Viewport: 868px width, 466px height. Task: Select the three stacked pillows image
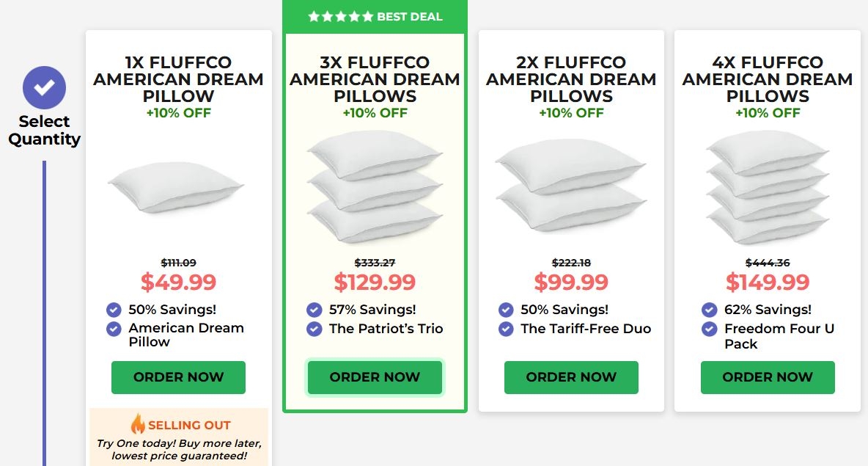[x=375, y=186]
